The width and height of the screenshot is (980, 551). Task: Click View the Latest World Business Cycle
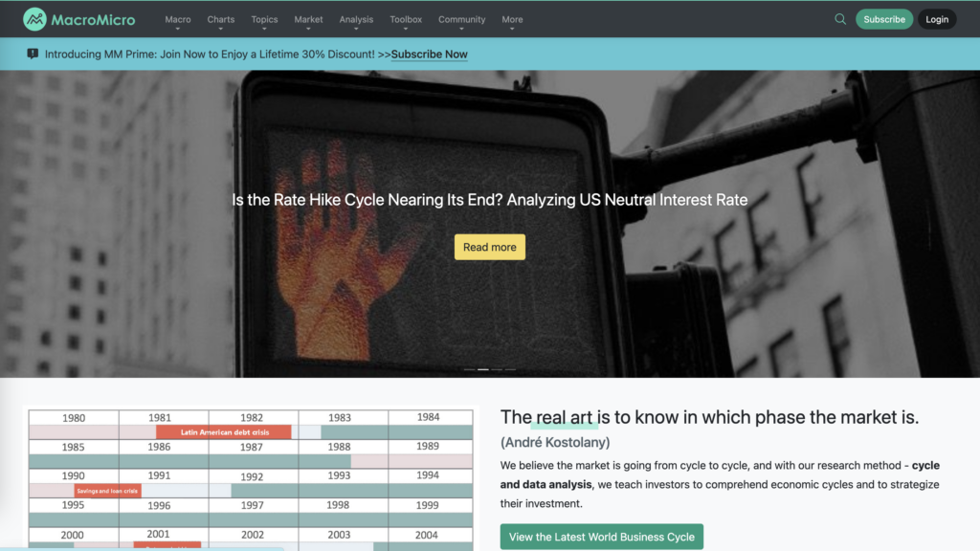[x=601, y=537]
